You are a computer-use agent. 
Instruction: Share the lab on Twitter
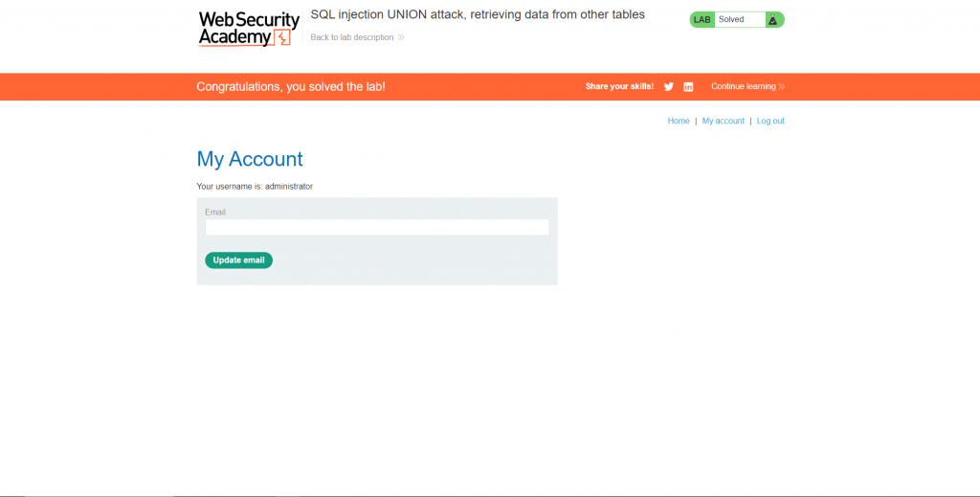(669, 87)
